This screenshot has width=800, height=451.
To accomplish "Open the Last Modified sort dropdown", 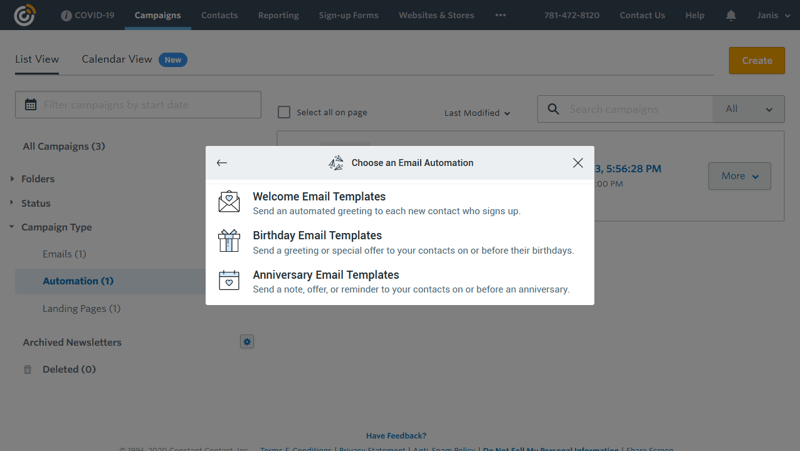I will point(477,113).
